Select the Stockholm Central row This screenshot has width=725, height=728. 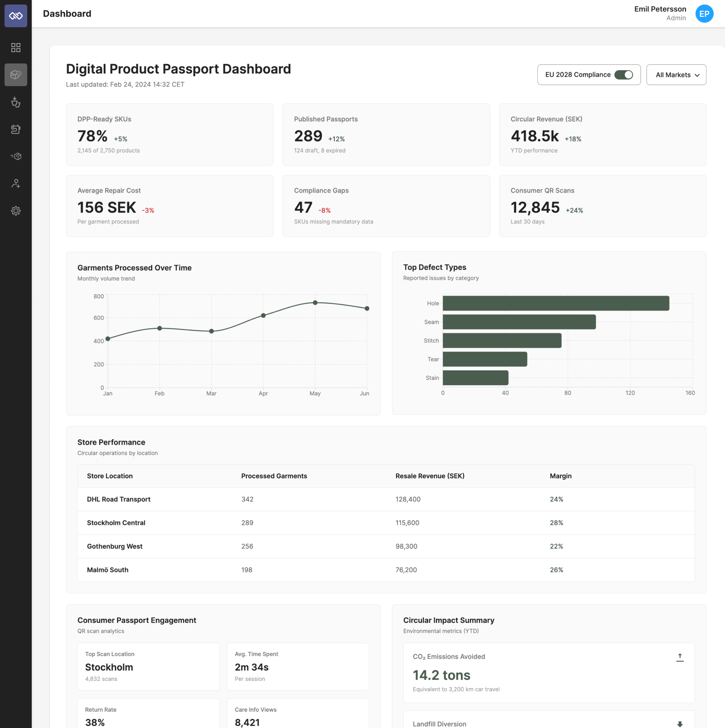click(x=386, y=523)
